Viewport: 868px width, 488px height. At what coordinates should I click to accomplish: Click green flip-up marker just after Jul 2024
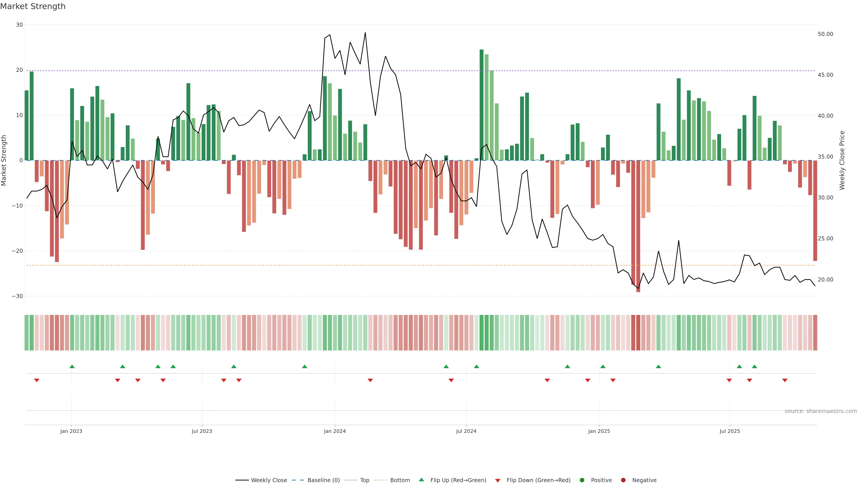pos(476,366)
